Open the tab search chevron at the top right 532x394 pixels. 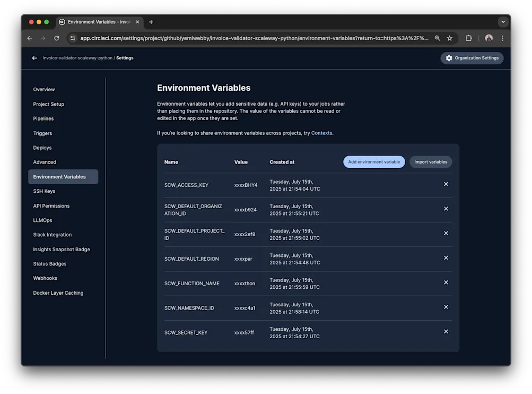pyautogui.click(x=502, y=22)
